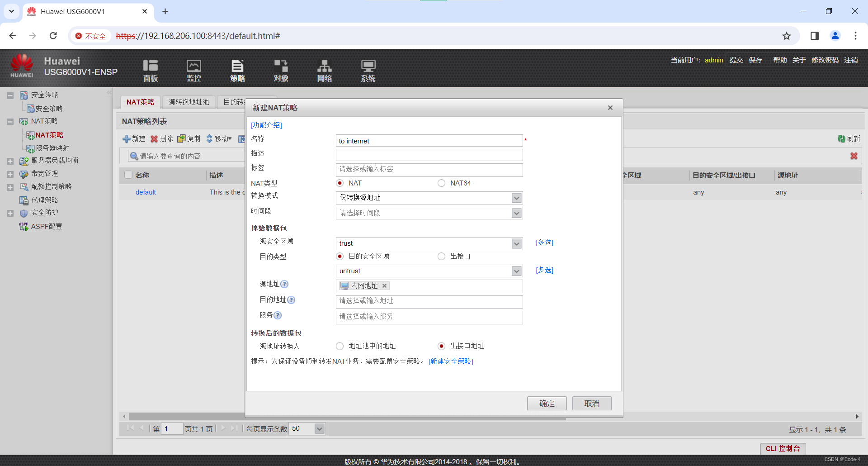Click 多选 next to destination zone
The width and height of the screenshot is (868, 466).
tap(544, 270)
